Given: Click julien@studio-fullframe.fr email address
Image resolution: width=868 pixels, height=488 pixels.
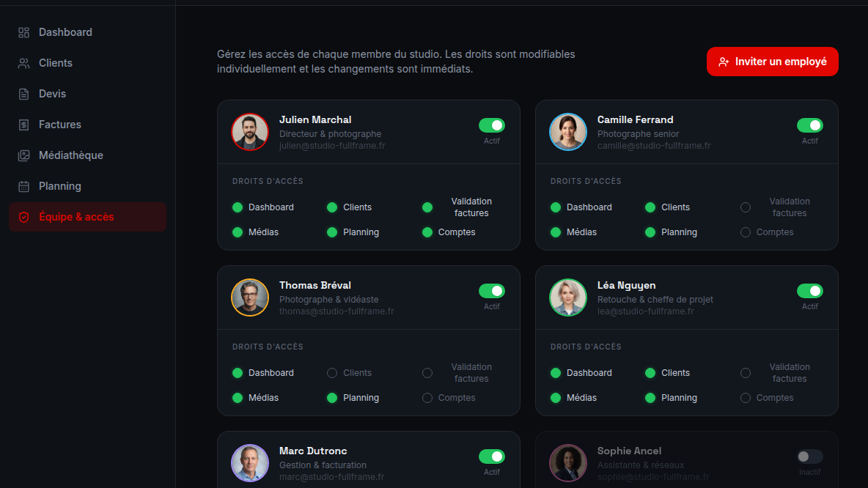Looking at the screenshot, I should (x=332, y=146).
